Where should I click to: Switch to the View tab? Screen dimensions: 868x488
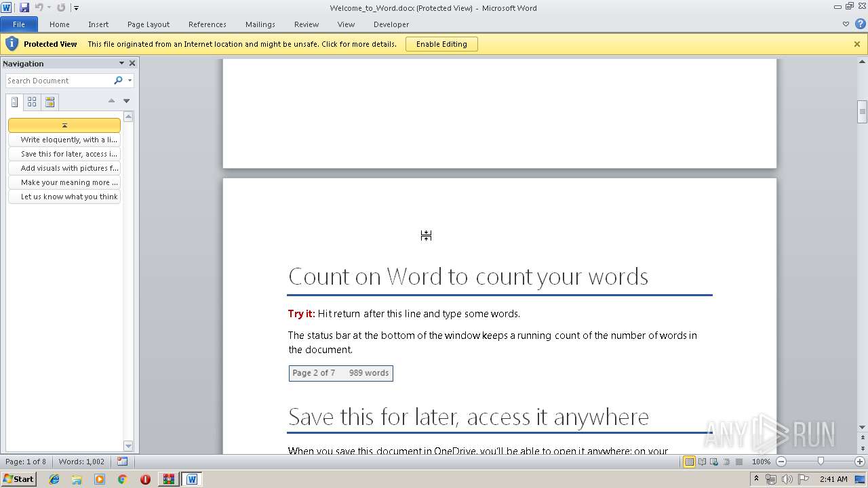[346, 24]
